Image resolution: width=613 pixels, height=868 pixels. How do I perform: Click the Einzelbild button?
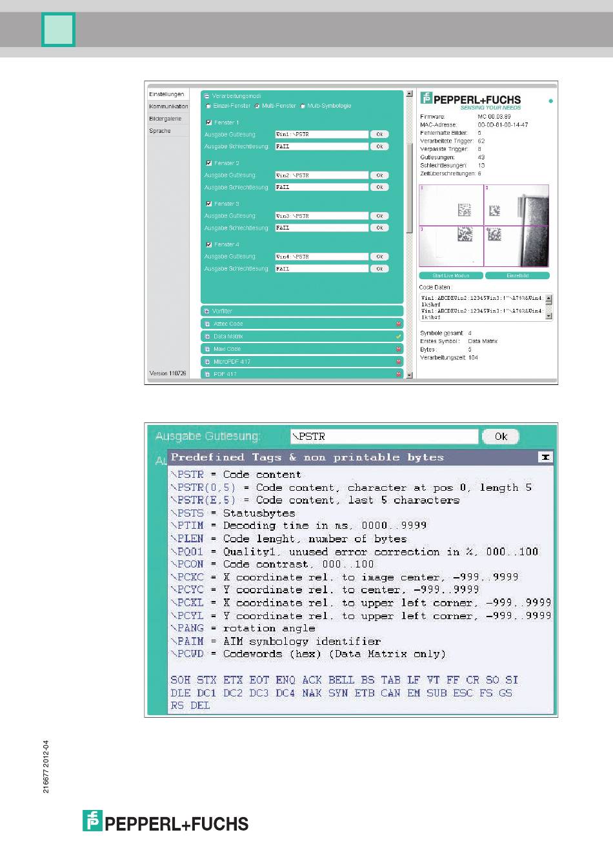(x=518, y=275)
